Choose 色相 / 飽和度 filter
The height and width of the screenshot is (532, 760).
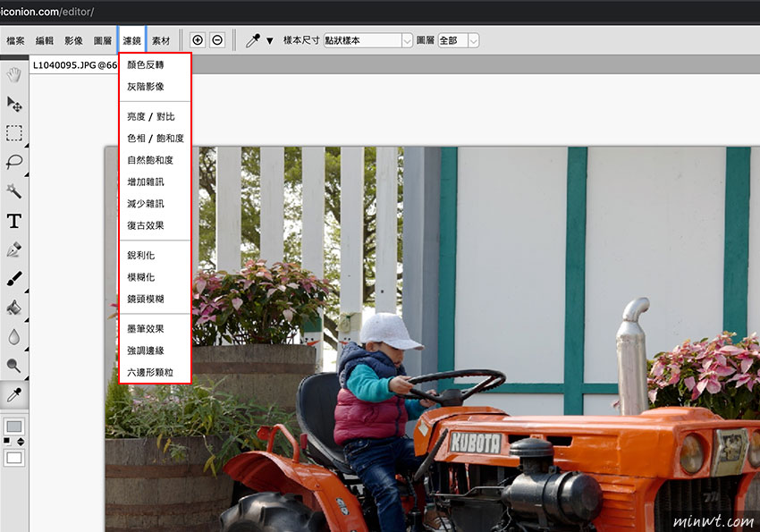[x=155, y=139]
